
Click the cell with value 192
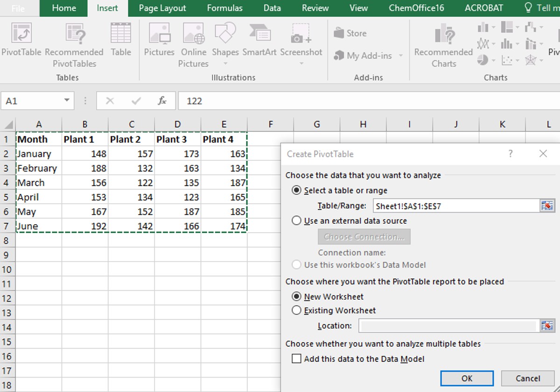tap(85, 226)
